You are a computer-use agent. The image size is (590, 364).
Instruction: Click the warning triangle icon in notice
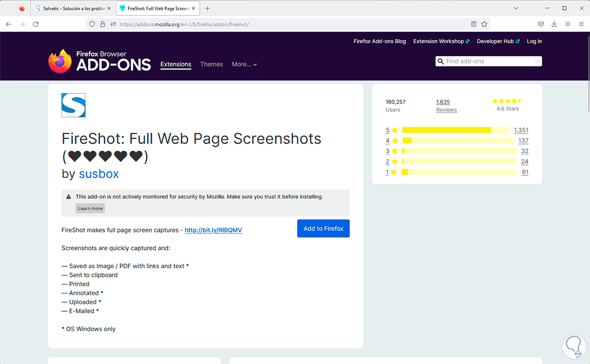tap(68, 196)
